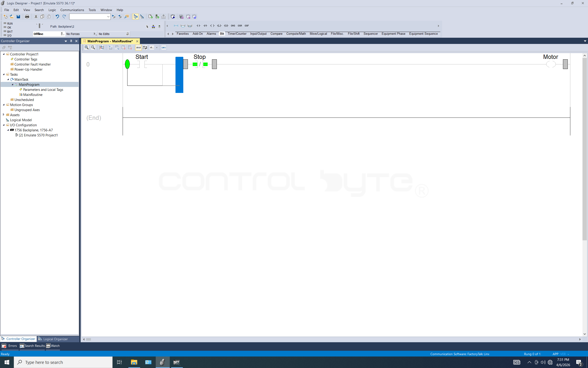Viewport: 588px width, 368px height.
Task: Toggle the <ab> tag display button
Action: pos(164,47)
